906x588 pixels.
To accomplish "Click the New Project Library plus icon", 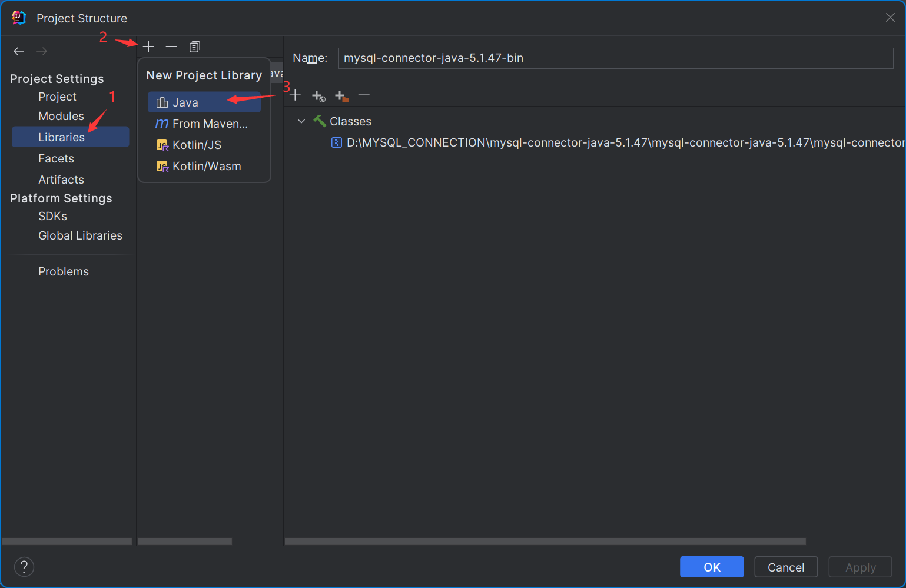I will (148, 46).
